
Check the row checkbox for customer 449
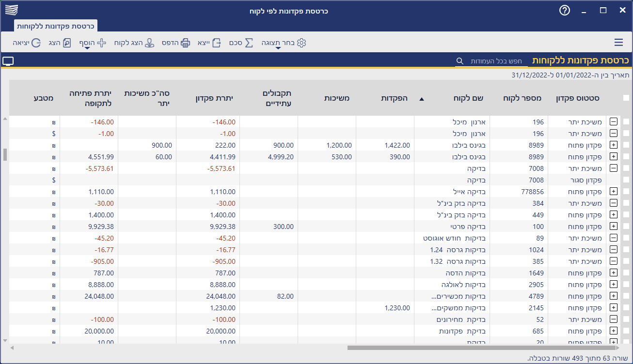click(x=626, y=214)
